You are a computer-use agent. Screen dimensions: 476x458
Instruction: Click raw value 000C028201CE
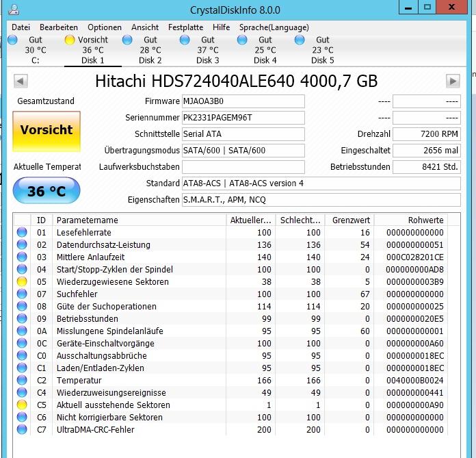coord(414,257)
